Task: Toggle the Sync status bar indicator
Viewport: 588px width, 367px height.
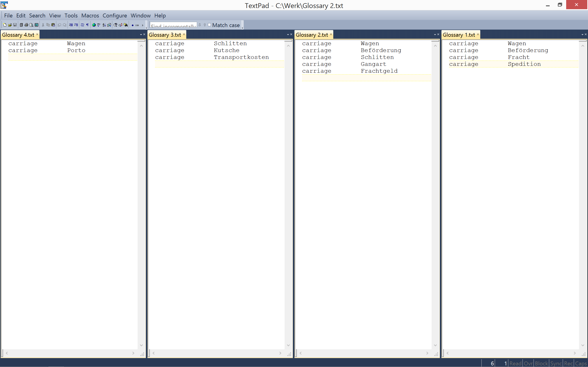Action: coord(556,363)
